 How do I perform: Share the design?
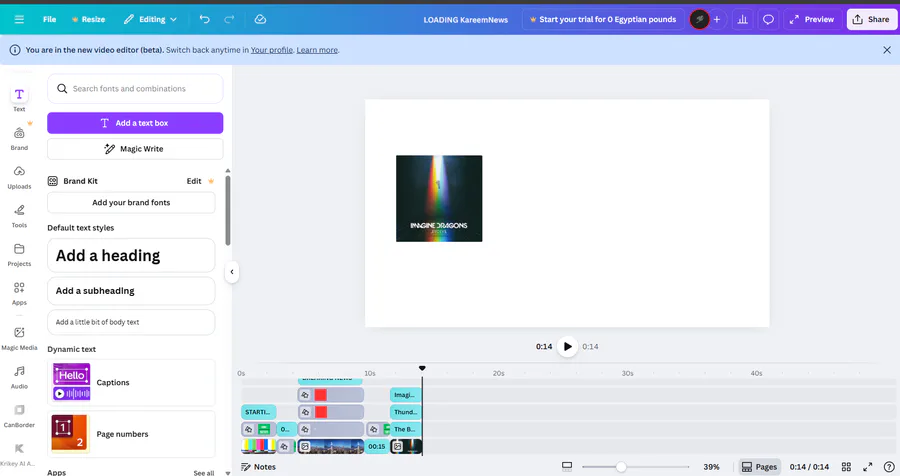point(871,19)
